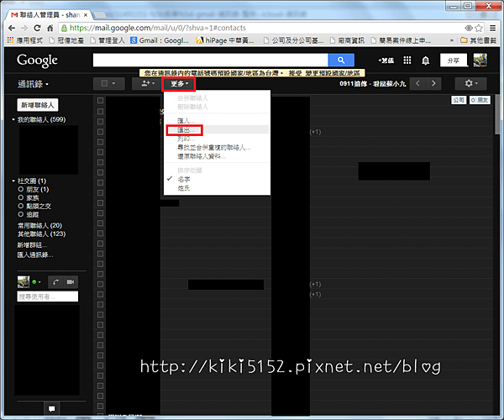Click the 新增聯絡人 button

coord(37,105)
